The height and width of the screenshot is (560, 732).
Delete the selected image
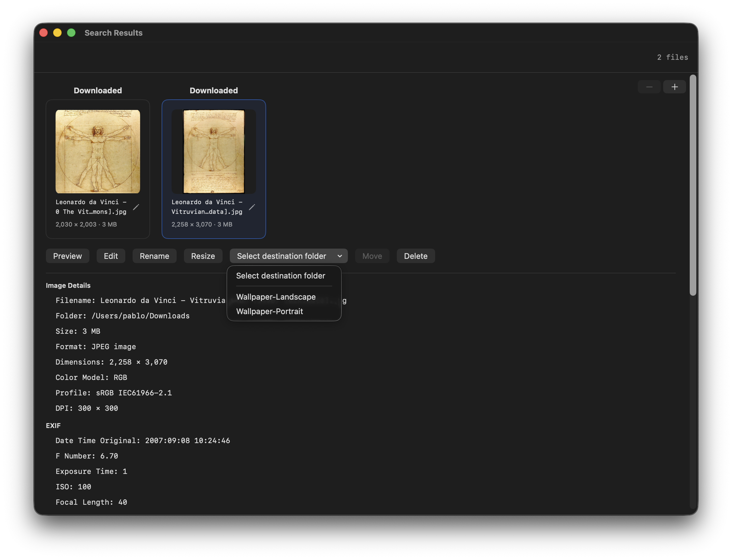point(416,256)
